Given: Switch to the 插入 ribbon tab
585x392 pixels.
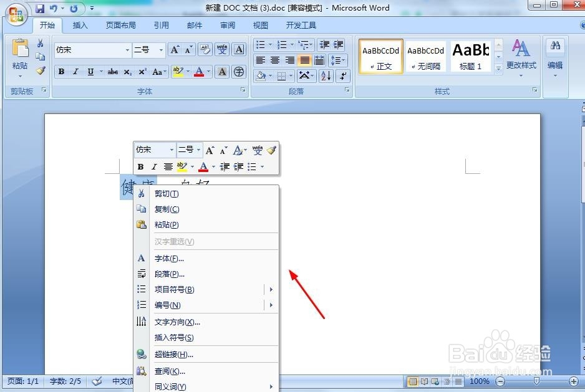Looking at the screenshot, I should [81, 25].
